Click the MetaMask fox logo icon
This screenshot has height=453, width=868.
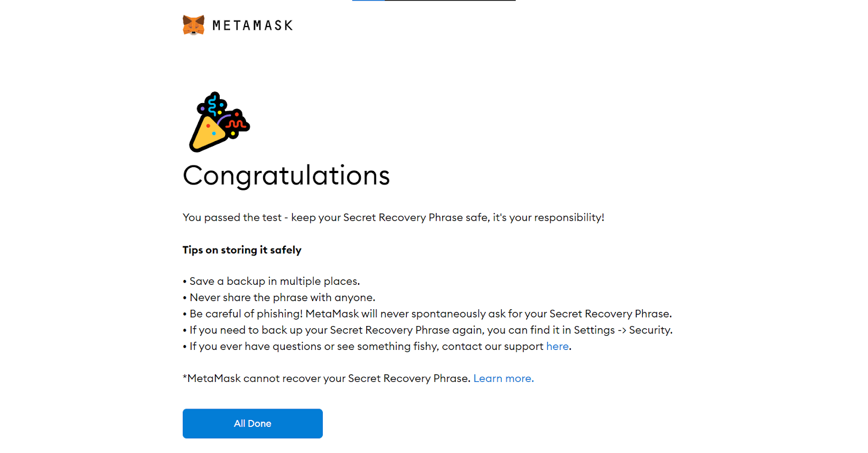(194, 25)
